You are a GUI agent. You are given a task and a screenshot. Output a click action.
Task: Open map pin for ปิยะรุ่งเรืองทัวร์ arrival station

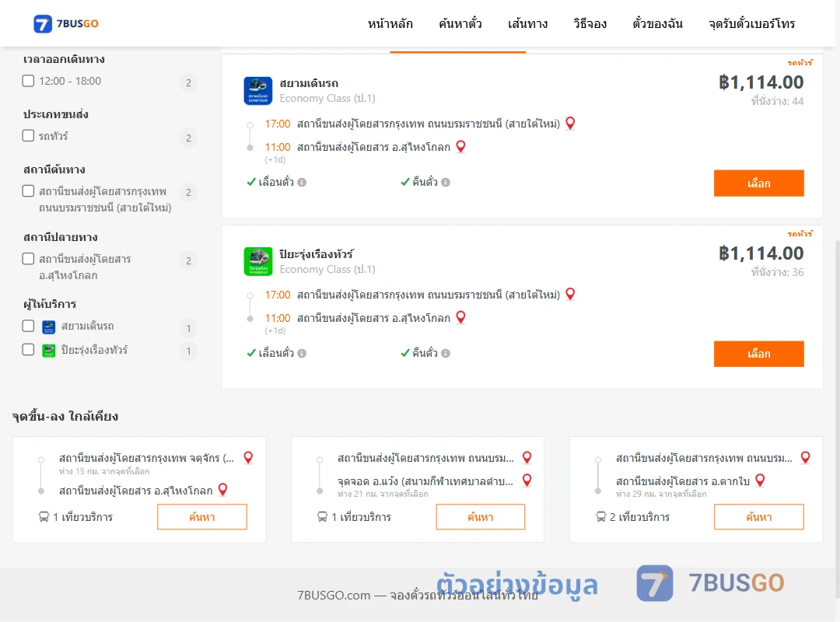pos(460,317)
